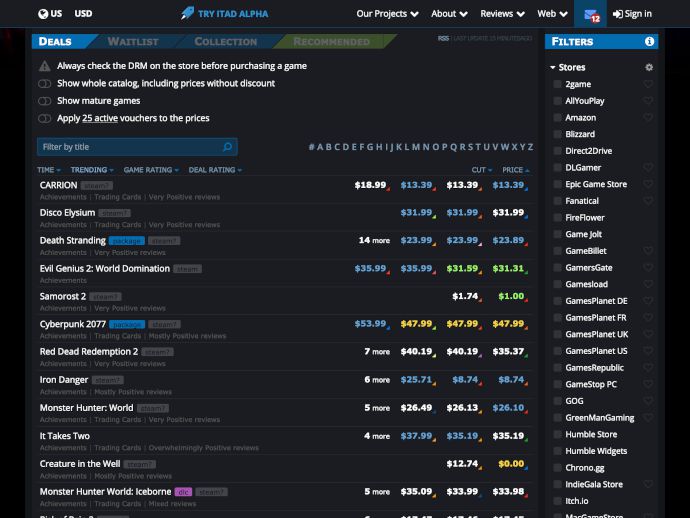Screen dimensions: 690x518
Task: Open the Cyberpunk 2077 game title
Action: click(73, 324)
